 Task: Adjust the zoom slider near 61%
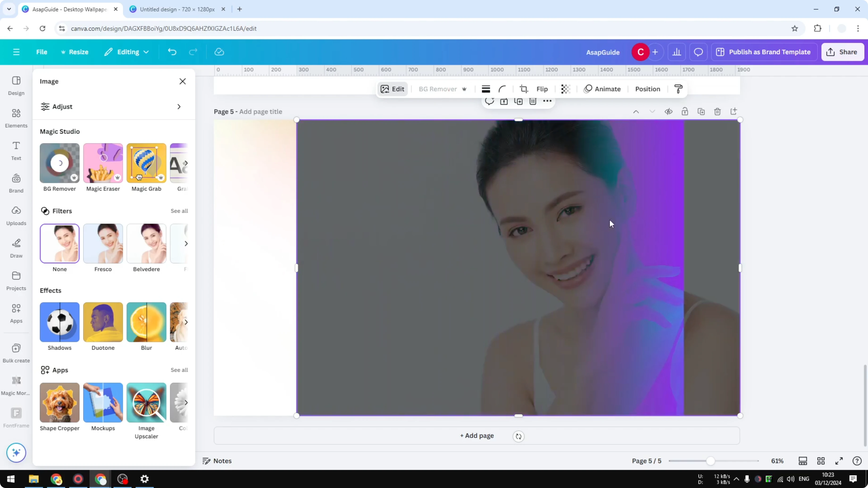[x=711, y=461]
